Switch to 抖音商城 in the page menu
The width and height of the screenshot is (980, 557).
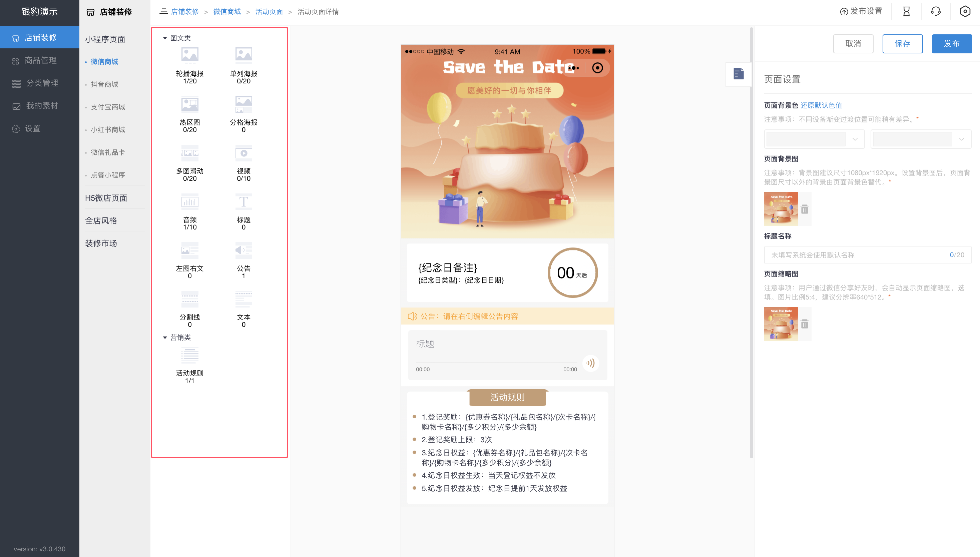[x=104, y=84]
